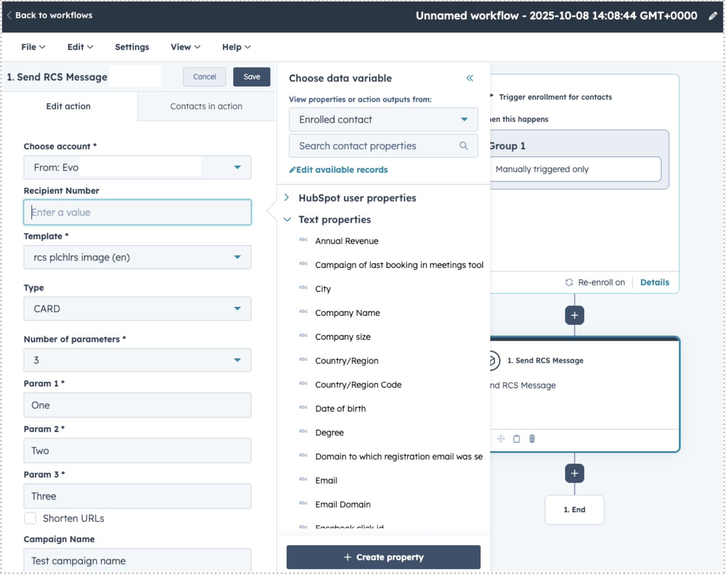Click the copy icon on RCS action

click(516, 438)
